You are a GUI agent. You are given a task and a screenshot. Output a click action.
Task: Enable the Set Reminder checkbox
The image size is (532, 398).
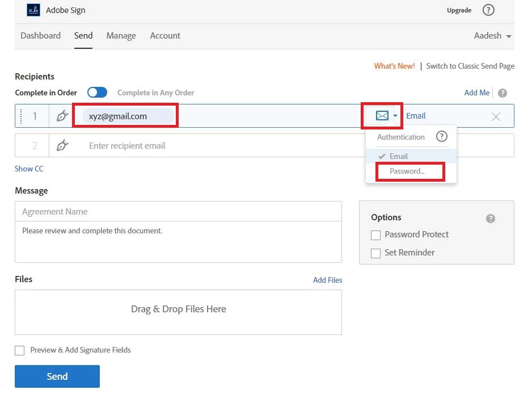click(x=375, y=253)
